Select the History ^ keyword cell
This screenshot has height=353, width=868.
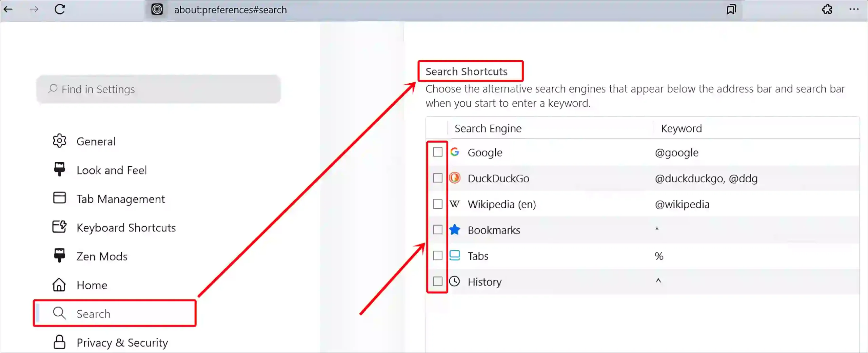[658, 281]
